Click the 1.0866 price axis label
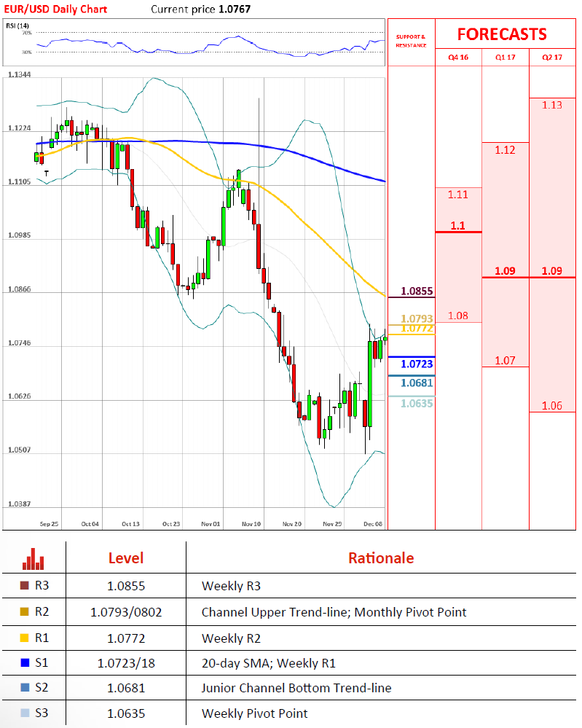 point(20,289)
